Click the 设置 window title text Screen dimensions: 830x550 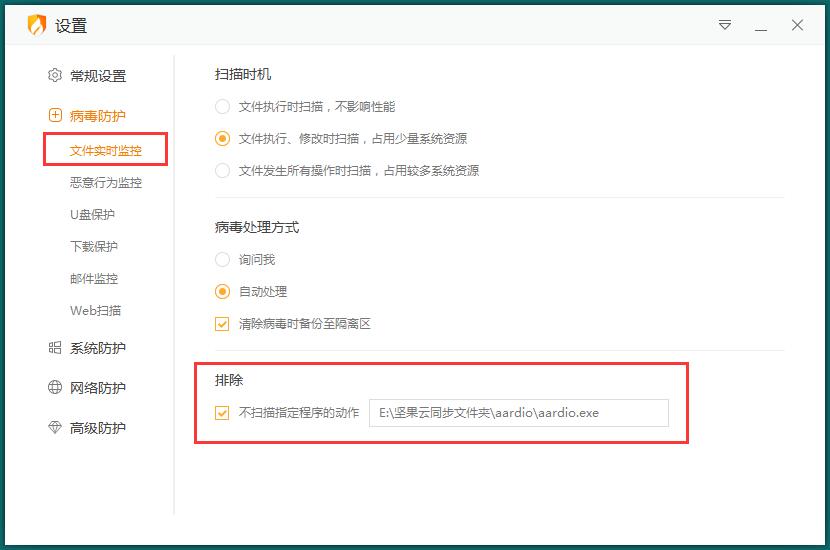tap(71, 25)
